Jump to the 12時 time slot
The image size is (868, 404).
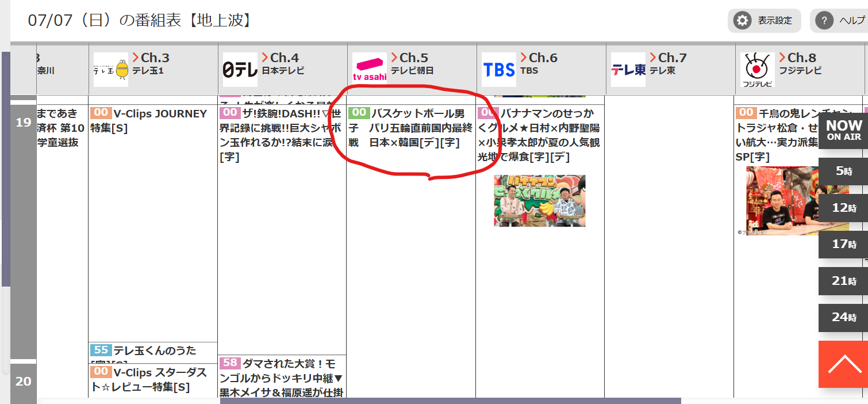pos(843,208)
